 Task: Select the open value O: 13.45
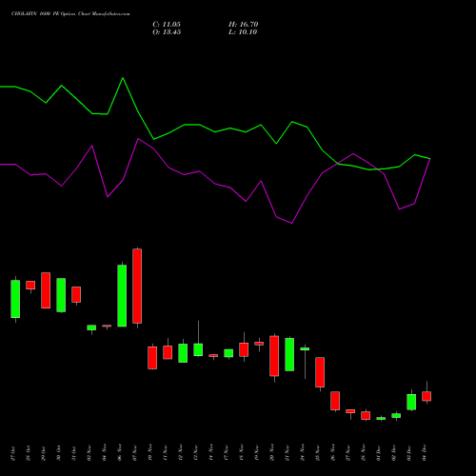pyautogui.click(x=167, y=32)
